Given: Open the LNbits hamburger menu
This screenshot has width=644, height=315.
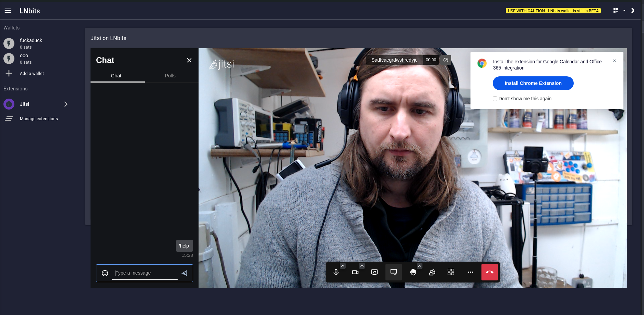Looking at the screenshot, I should [x=8, y=11].
